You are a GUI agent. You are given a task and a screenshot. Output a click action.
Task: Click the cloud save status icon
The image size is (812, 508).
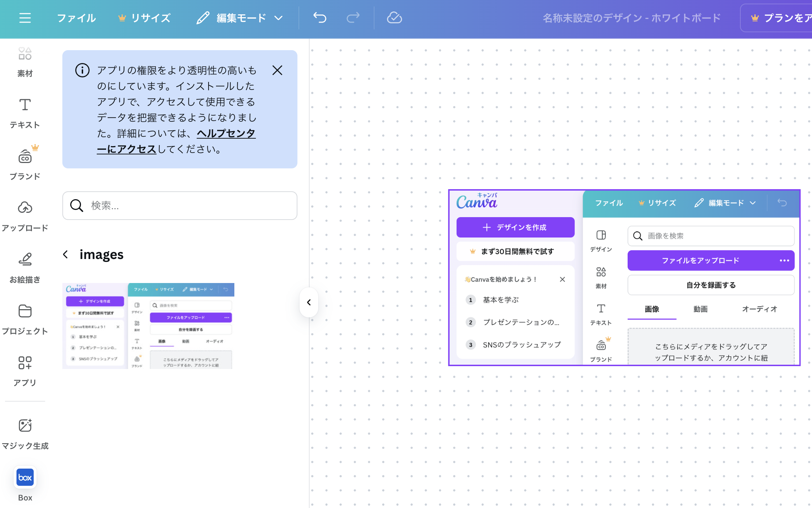click(x=394, y=18)
